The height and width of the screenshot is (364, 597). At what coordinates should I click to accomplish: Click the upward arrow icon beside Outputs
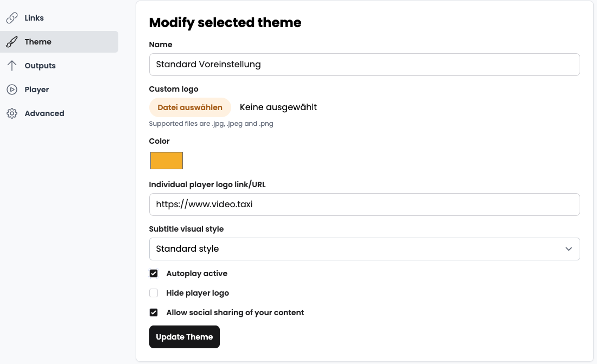coord(12,66)
